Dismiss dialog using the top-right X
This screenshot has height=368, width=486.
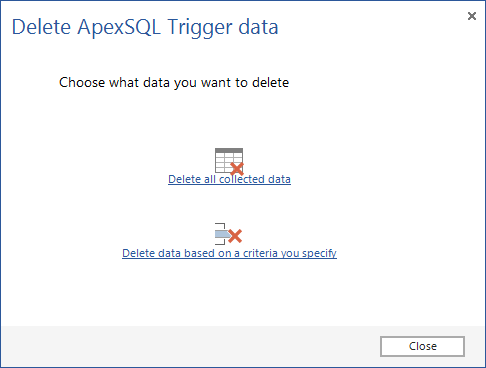coord(472,16)
